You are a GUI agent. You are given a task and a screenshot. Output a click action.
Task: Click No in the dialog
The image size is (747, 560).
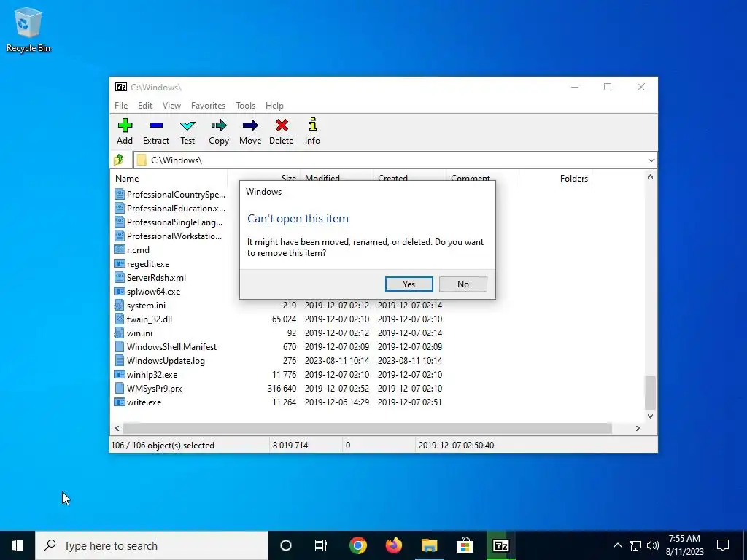pos(463,284)
